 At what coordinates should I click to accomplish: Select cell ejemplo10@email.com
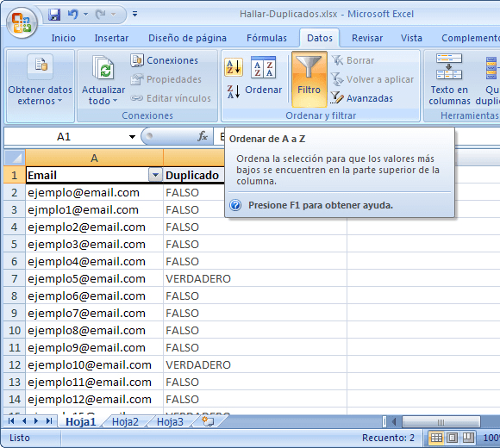pyautogui.click(x=94, y=364)
